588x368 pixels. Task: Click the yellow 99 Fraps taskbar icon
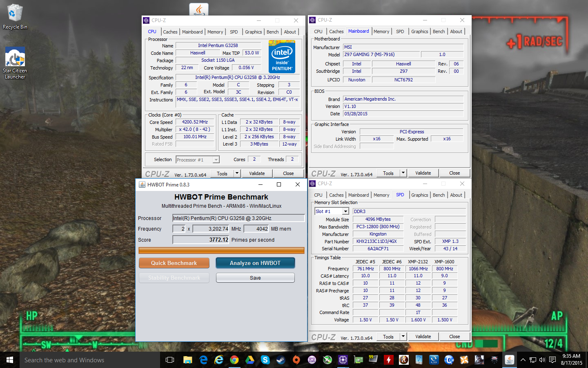tap(373, 360)
